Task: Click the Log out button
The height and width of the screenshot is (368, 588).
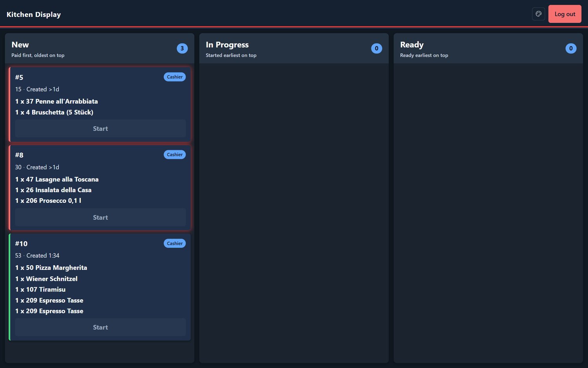Action: tap(565, 14)
